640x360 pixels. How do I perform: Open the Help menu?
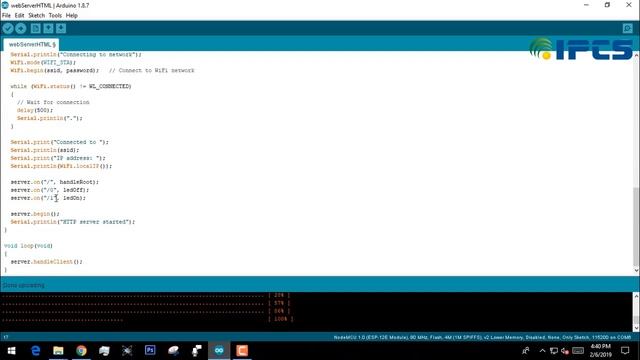pos(71,16)
